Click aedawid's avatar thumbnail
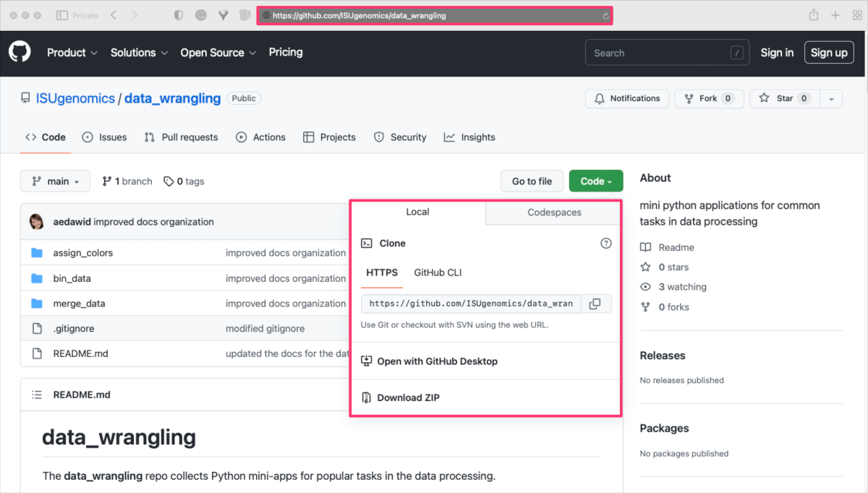Viewport: 868px width, 493px height. click(37, 222)
